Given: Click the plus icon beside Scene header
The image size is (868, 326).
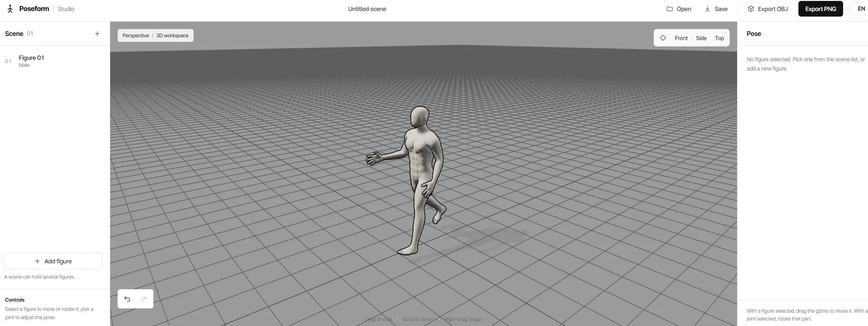Looking at the screenshot, I should click(97, 34).
